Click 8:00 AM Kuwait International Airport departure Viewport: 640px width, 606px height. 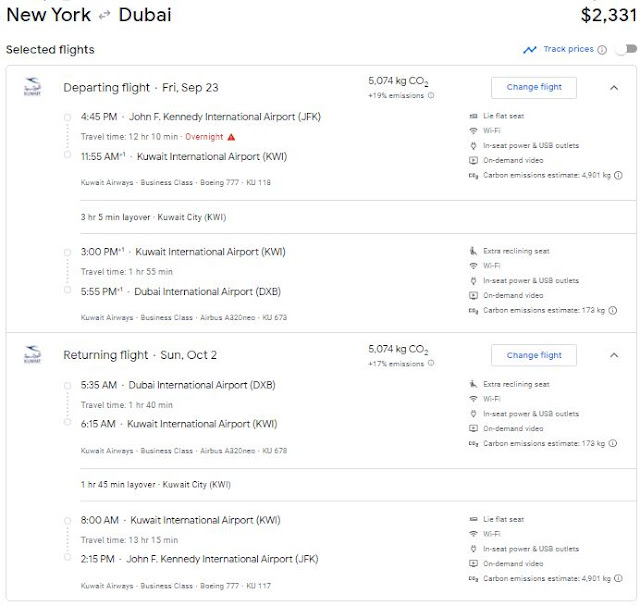(x=180, y=520)
